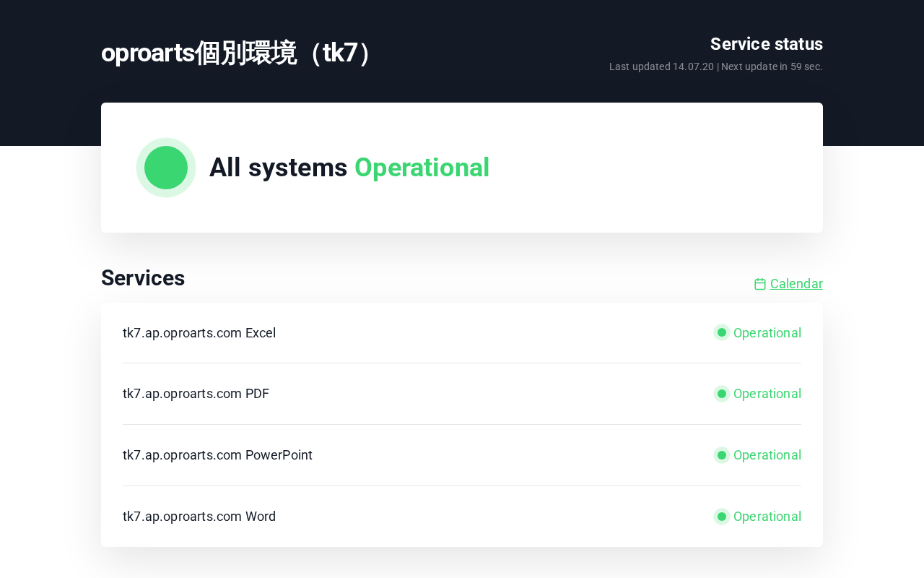This screenshot has width=924, height=578.
Task: Click the calendar icon beside Calendar
Action: (x=760, y=284)
